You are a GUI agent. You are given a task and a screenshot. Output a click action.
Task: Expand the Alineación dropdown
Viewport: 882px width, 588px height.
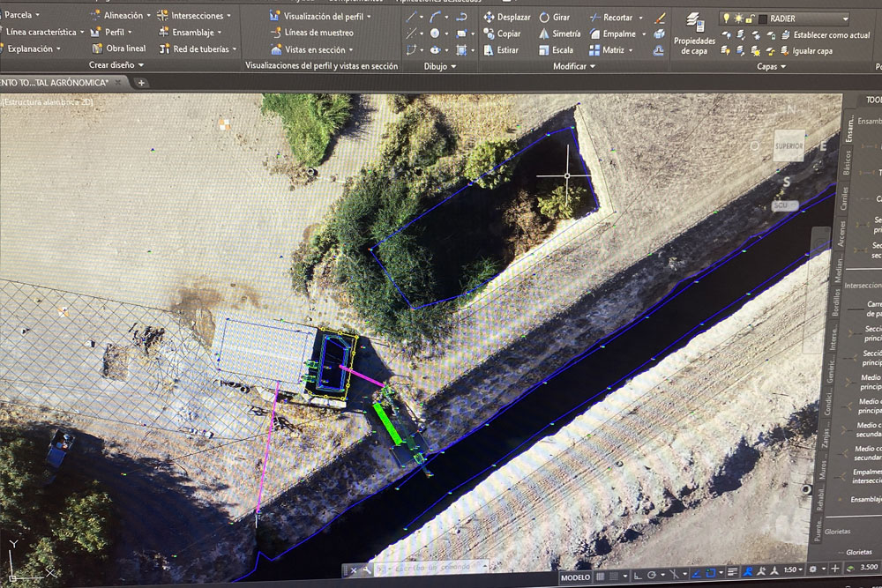click(147, 16)
